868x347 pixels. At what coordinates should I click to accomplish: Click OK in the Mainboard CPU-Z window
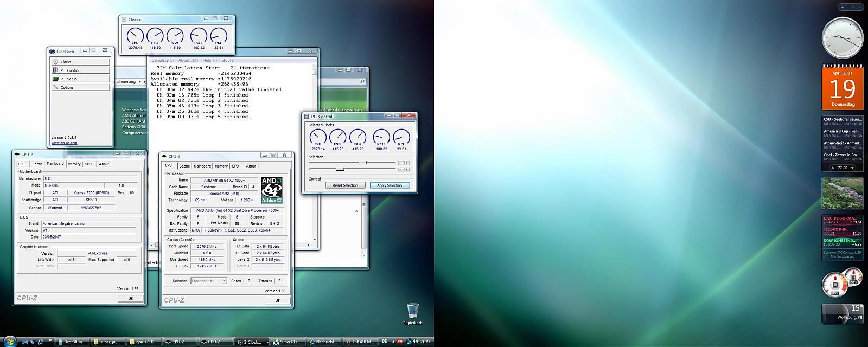tap(130, 298)
